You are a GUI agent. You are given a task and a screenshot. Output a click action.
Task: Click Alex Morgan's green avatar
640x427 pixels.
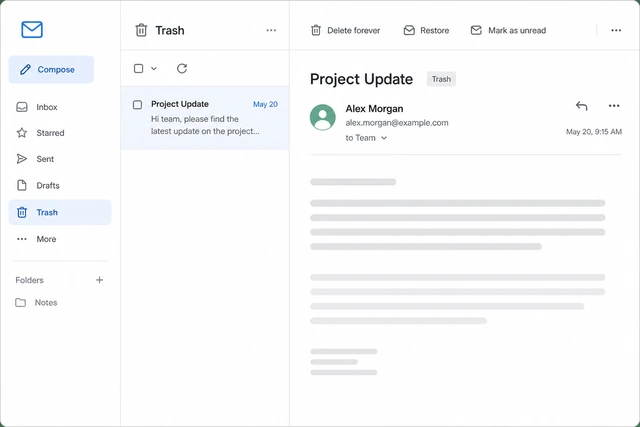pos(322,117)
